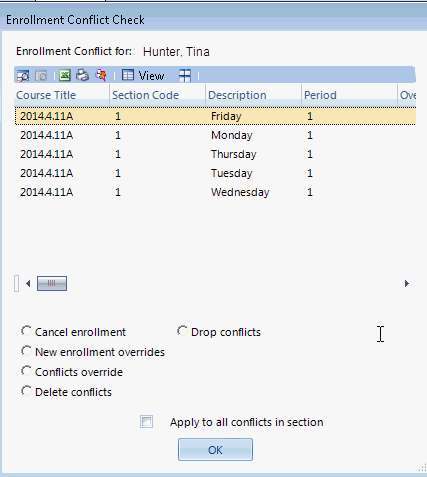
Task: Click the grayed-out icon next to the search icon
Action: (41, 76)
